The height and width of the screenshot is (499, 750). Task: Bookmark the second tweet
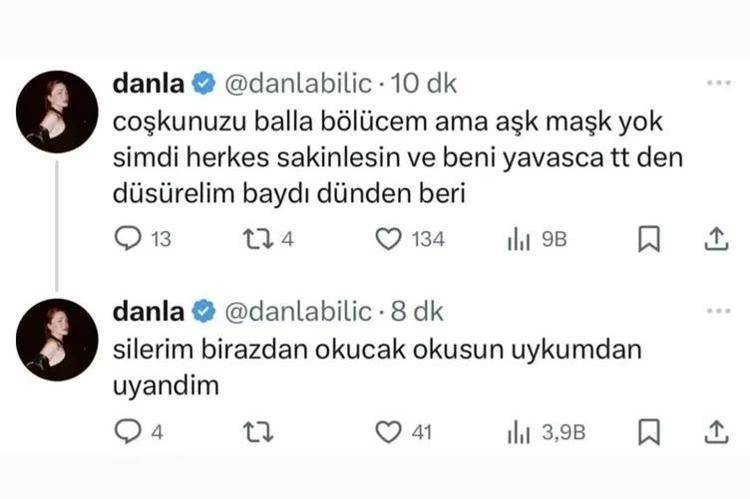pyautogui.click(x=648, y=432)
